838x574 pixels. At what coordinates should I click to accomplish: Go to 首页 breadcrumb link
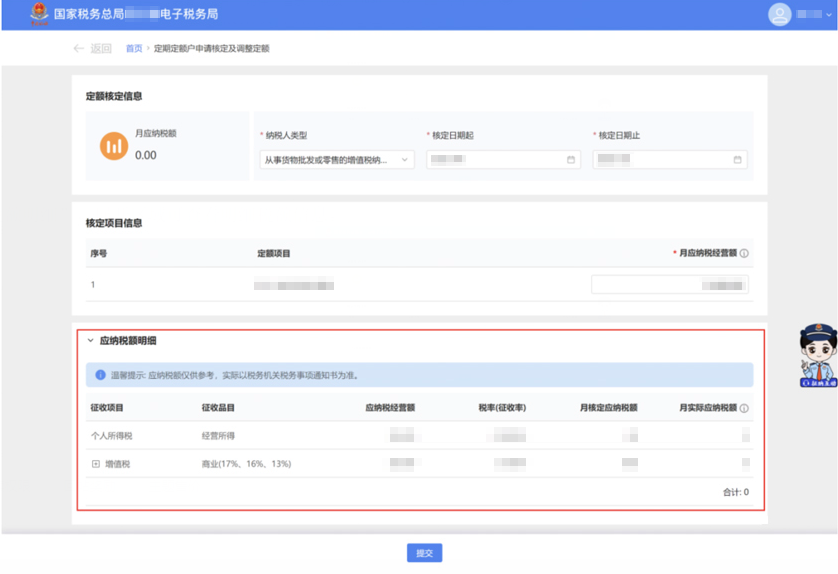click(x=133, y=48)
